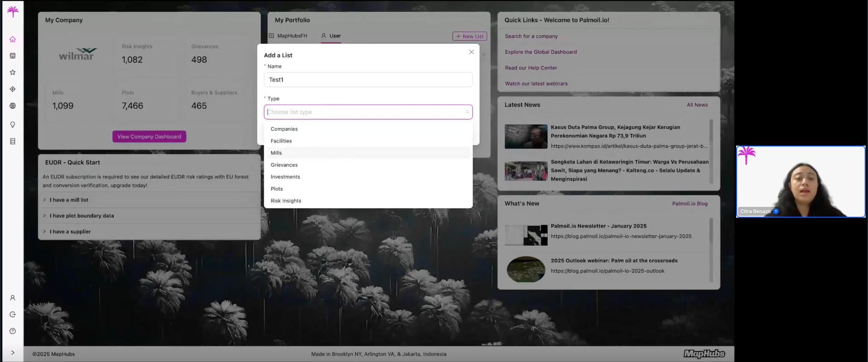Click the Buyers & Suppliers 465 stat
Viewport: 868px width, 362px height.
(214, 100)
